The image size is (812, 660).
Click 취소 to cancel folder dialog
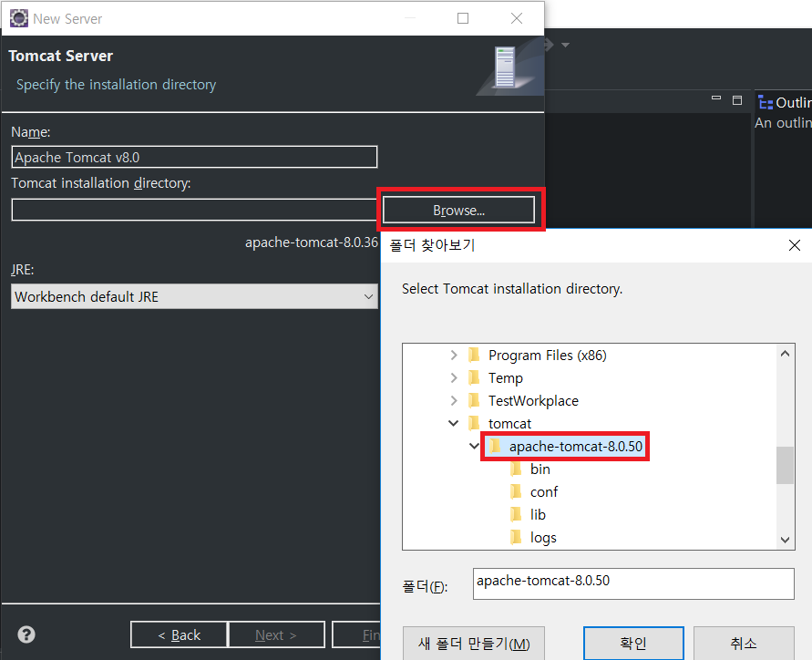(744, 643)
